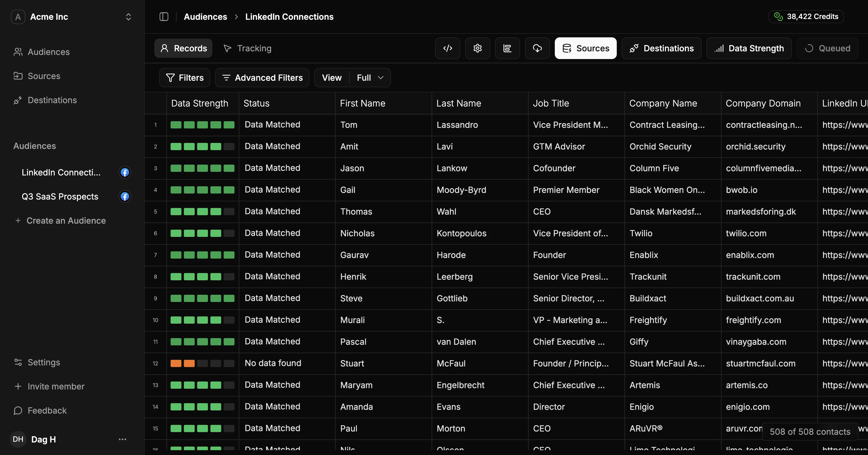The height and width of the screenshot is (455, 868).
Task: Open the gear settings icon in toolbar
Action: (477, 48)
